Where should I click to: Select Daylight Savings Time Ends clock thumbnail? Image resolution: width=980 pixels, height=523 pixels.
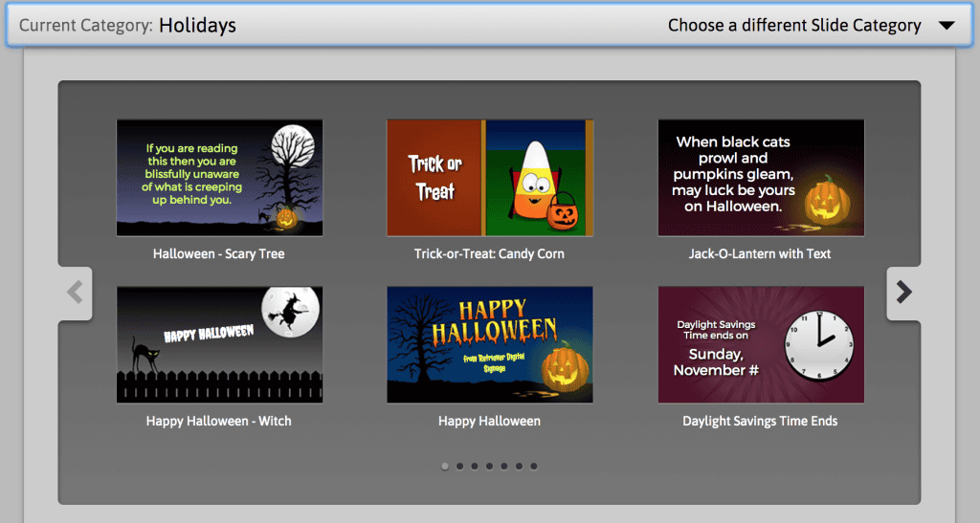[x=761, y=344]
